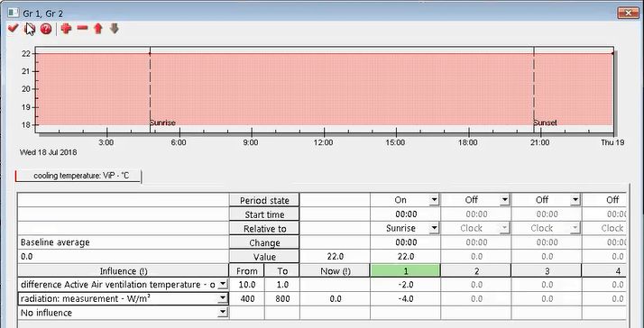
Task: Select the green period 1 column header
Action: (x=405, y=270)
